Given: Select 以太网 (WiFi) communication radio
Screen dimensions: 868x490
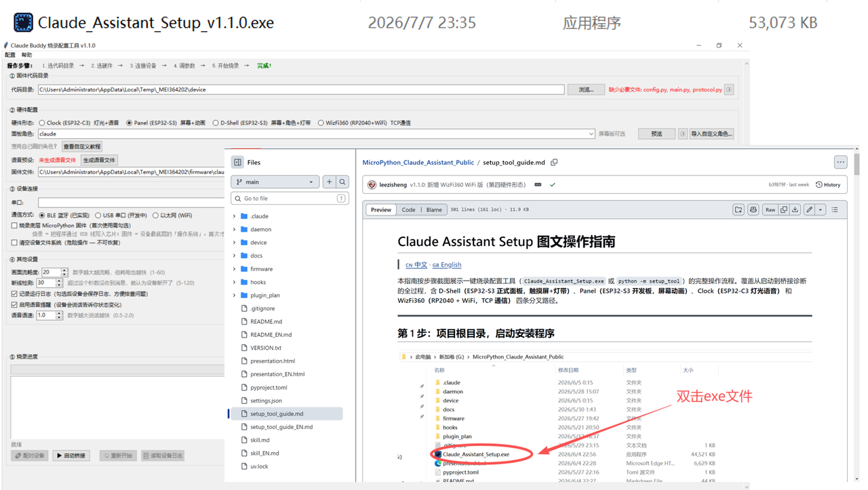Looking at the screenshot, I should [x=155, y=216].
